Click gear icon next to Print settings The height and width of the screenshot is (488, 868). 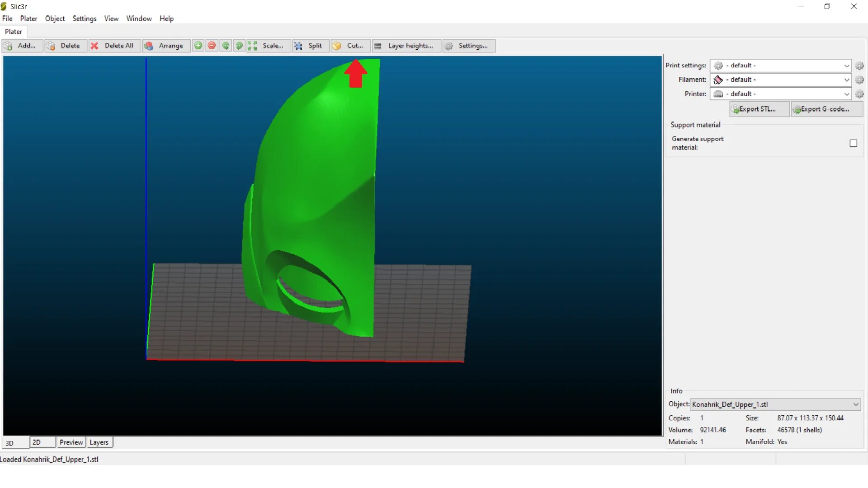coord(859,66)
